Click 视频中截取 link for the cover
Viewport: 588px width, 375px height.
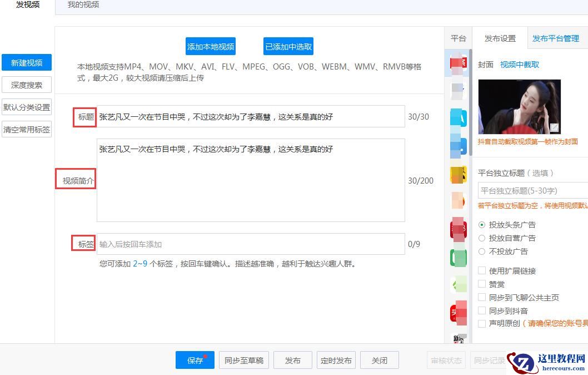(520, 65)
